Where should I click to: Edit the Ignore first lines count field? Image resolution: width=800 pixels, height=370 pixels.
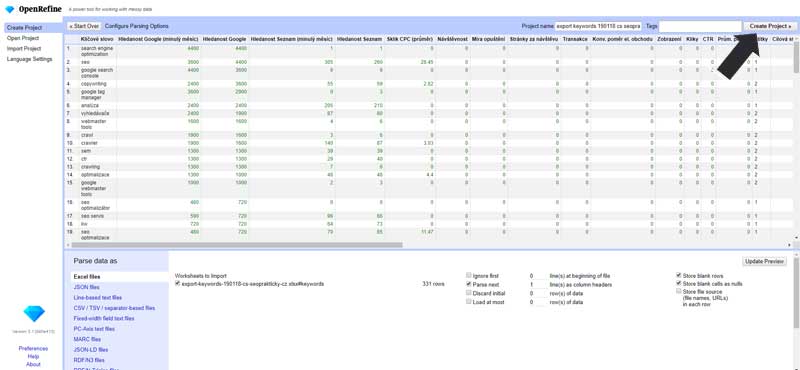pos(537,276)
